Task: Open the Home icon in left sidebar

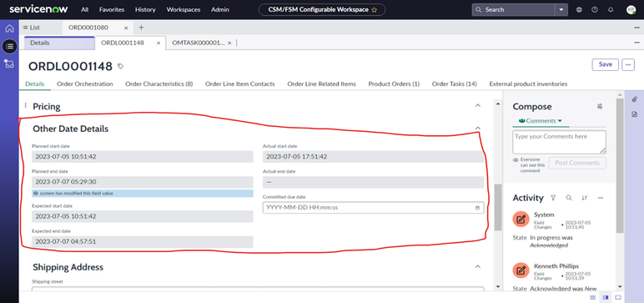Action: 9,28
